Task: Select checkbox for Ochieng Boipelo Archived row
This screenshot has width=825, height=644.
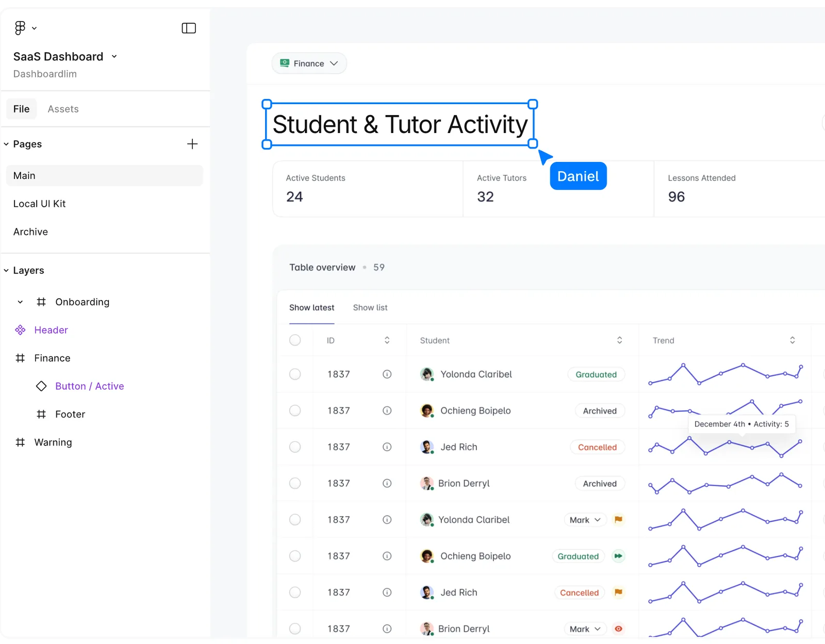Action: point(295,410)
